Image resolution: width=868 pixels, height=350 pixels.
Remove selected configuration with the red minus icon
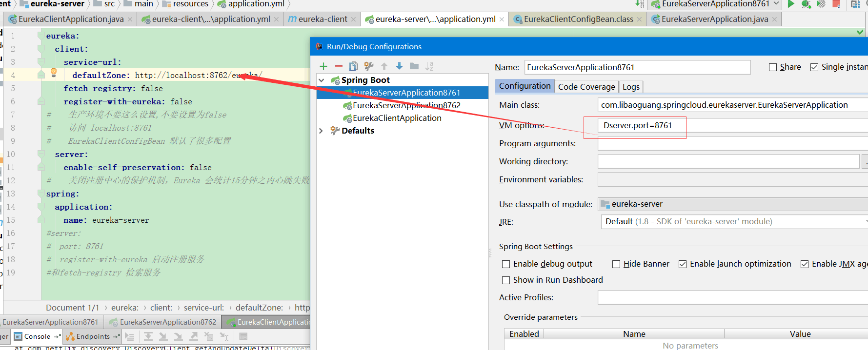click(x=339, y=66)
